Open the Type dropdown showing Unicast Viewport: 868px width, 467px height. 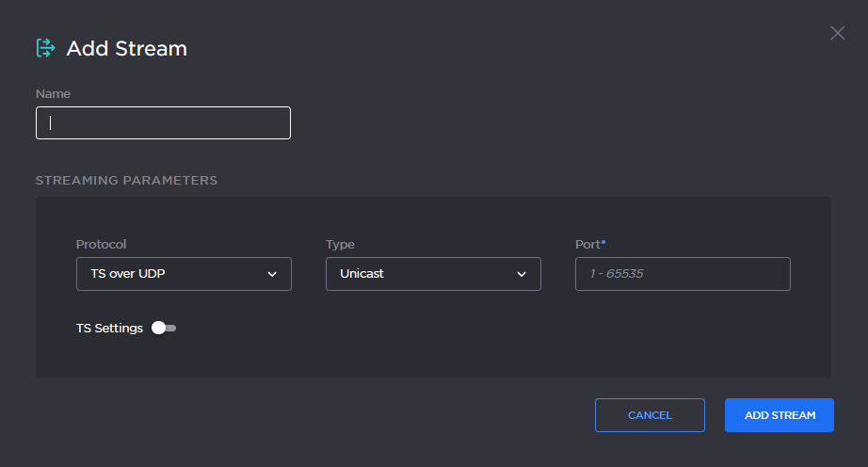point(433,274)
